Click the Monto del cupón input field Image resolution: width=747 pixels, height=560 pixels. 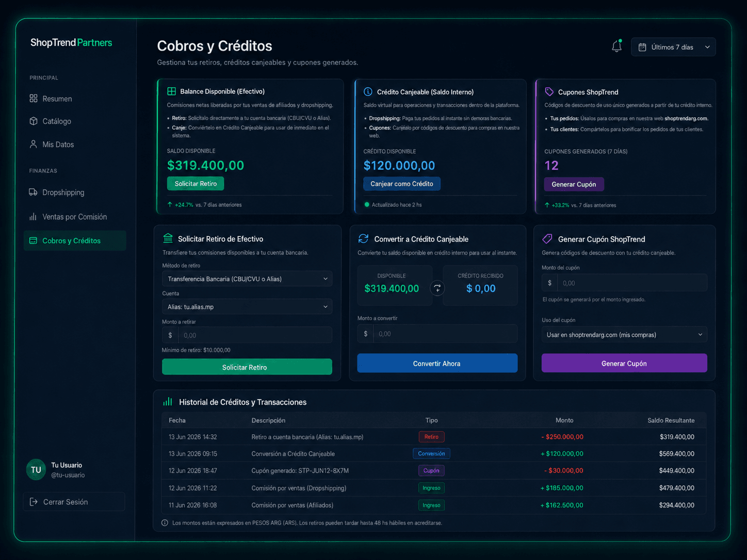point(624,283)
